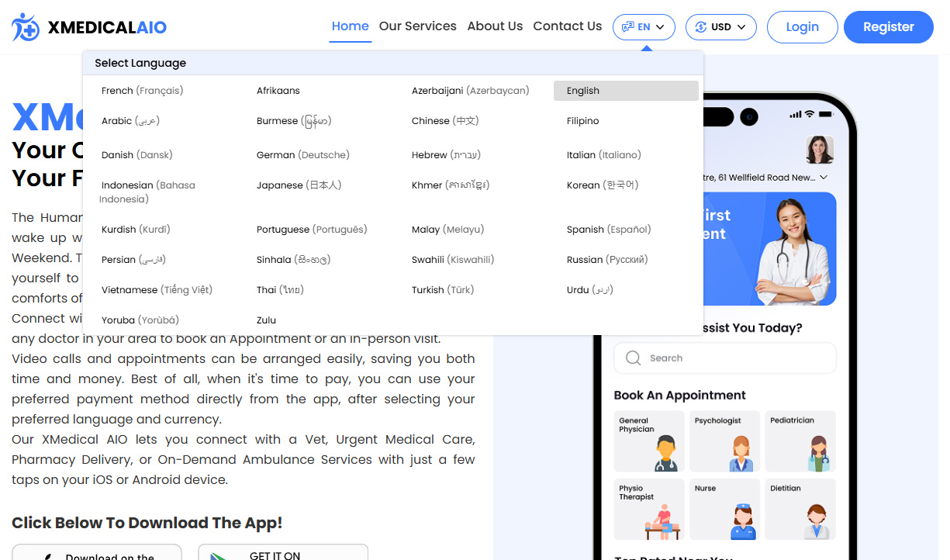Select French (Français) from language list
Screen dimensions: 950x560
(x=142, y=91)
